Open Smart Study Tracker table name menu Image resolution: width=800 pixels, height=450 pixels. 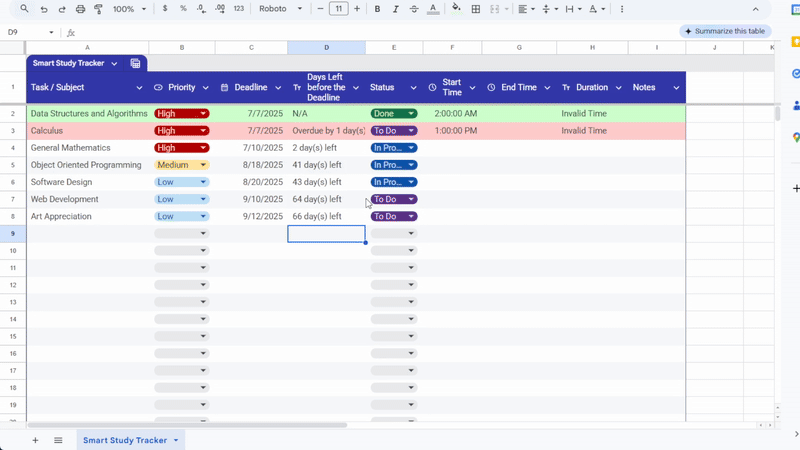[114, 63]
